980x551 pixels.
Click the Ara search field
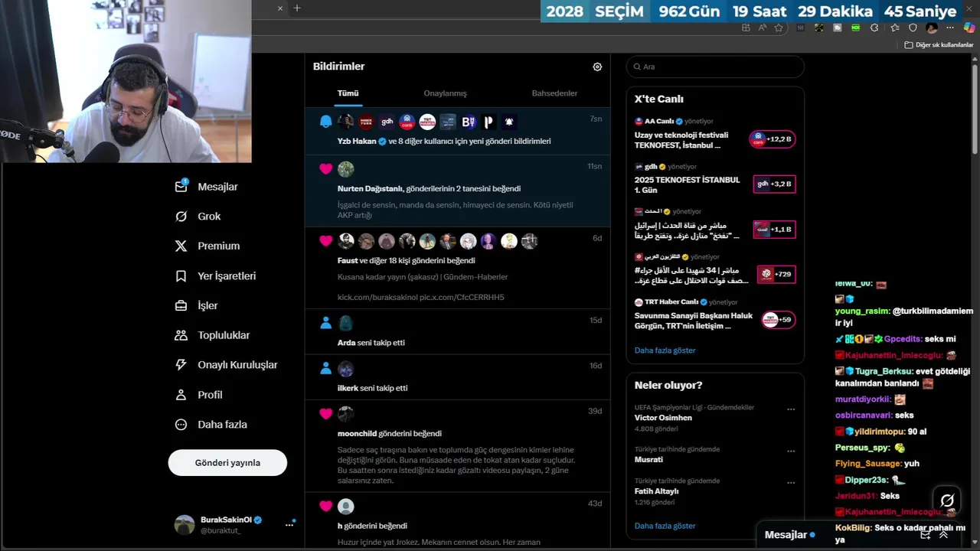coord(715,67)
